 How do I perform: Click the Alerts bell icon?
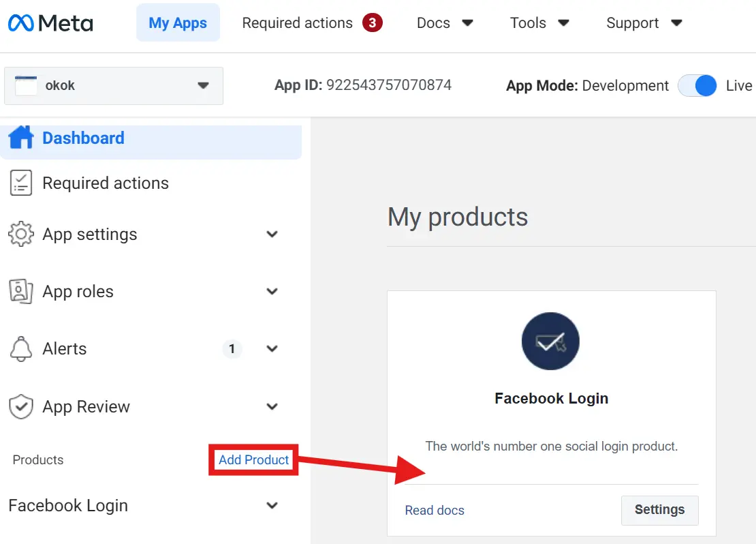coord(20,349)
